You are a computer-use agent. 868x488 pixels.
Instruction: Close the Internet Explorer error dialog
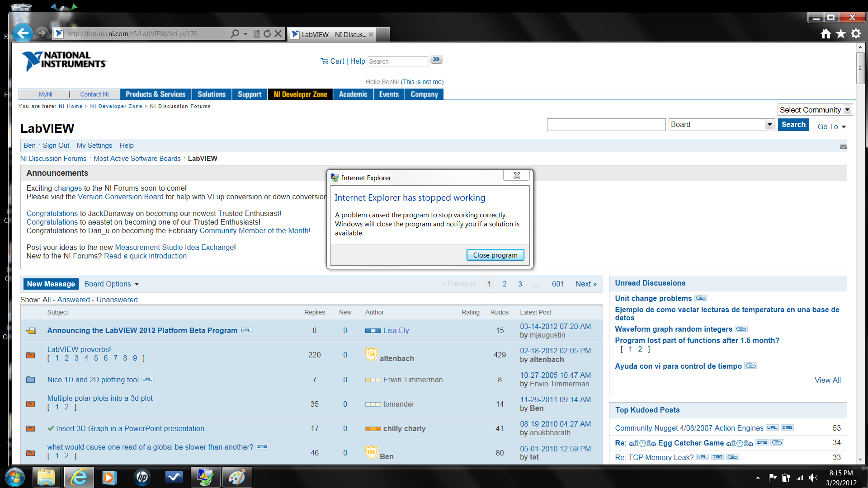click(517, 175)
